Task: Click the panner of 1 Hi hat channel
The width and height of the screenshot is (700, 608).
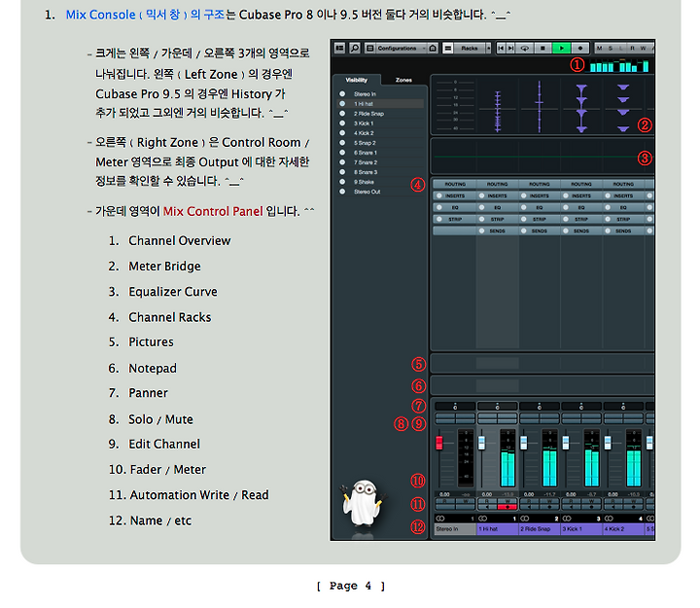Action: pyautogui.click(x=498, y=406)
